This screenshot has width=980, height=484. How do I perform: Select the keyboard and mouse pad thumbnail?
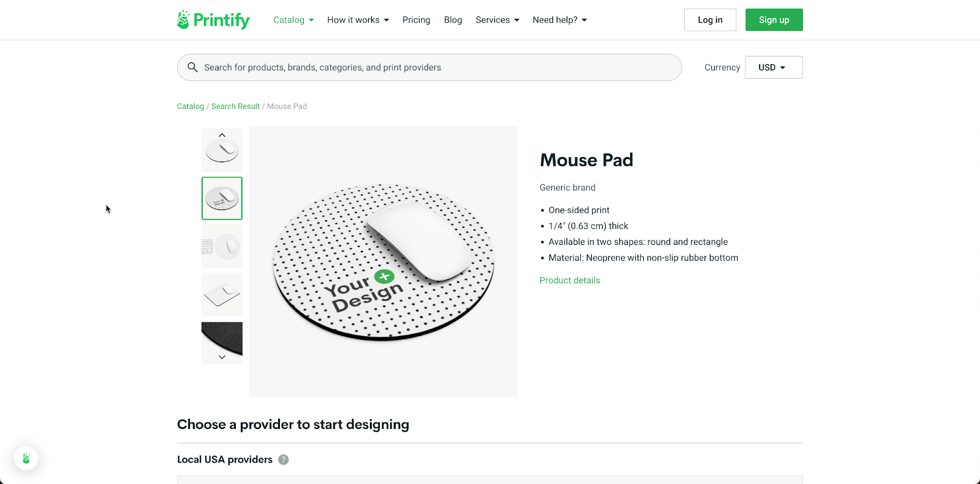(222, 247)
